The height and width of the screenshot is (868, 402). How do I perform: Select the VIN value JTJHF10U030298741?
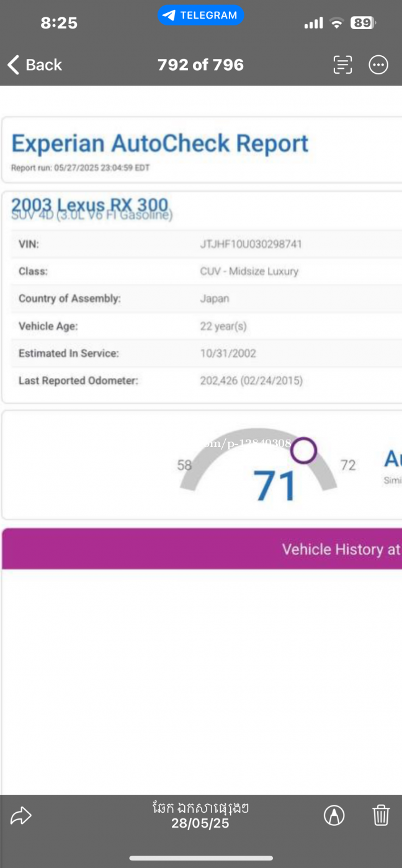pyautogui.click(x=251, y=244)
